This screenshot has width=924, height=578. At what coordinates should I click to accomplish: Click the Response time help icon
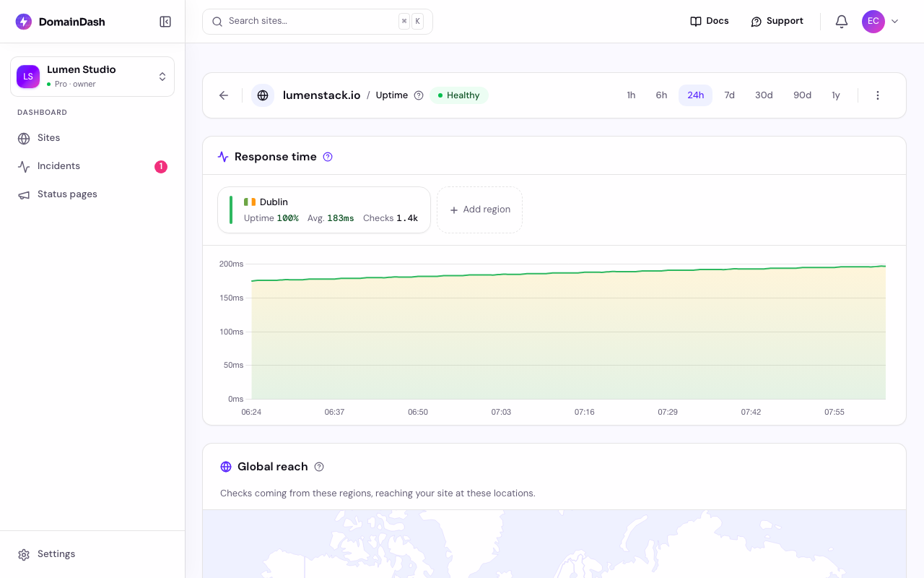pos(328,157)
